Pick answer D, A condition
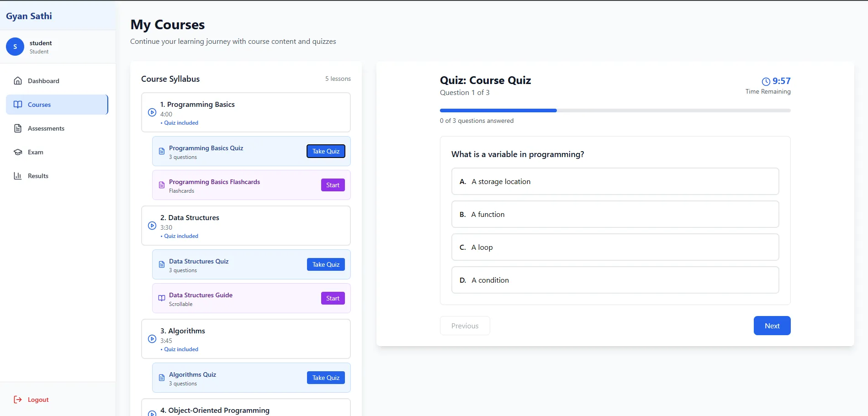The height and width of the screenshot is (416, 868). click(615, 280)
